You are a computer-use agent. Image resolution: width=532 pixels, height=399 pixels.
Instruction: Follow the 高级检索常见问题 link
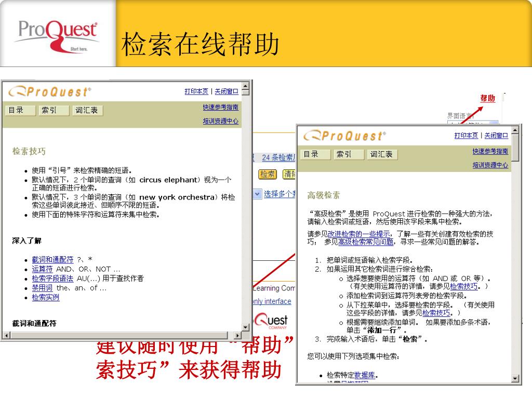[366, 242]
